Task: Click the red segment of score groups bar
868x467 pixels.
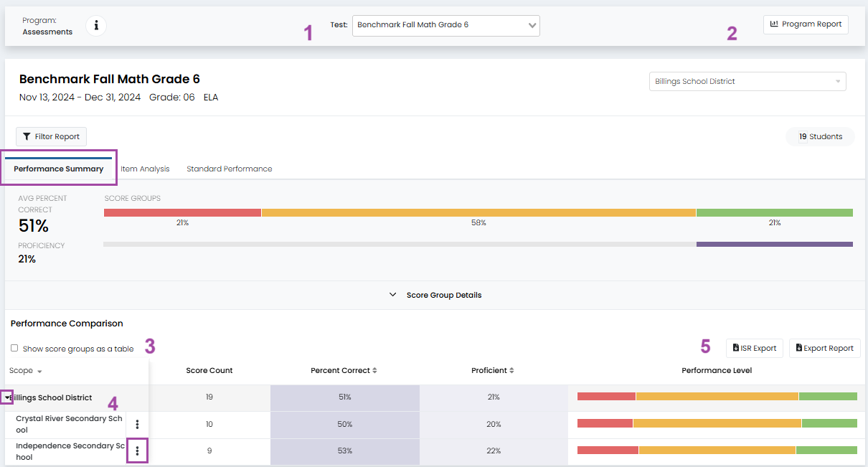Action: tap(182, 213)
